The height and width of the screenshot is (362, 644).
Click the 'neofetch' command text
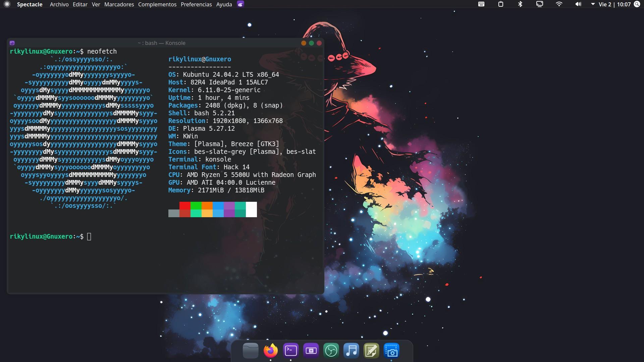point(102,51)
